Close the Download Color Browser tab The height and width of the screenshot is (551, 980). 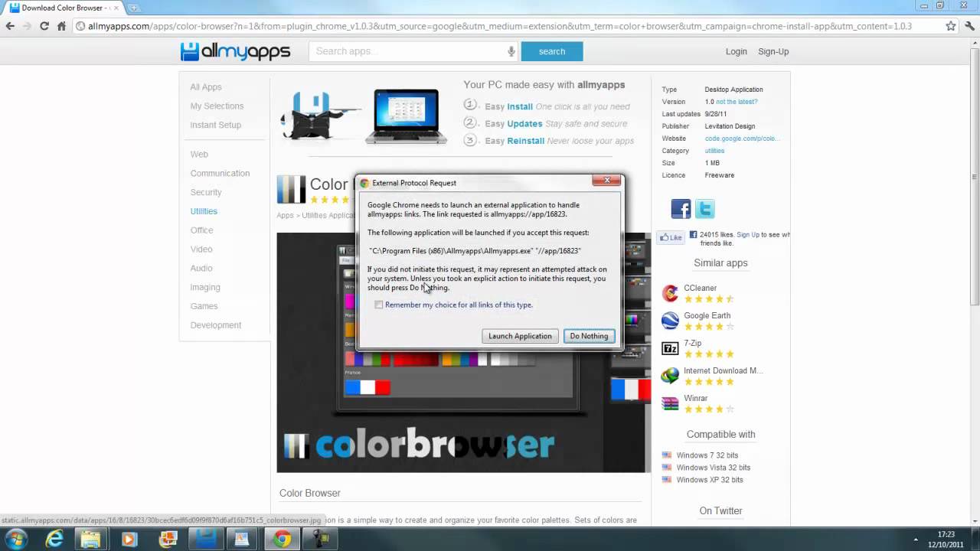(x=116, y=8)
